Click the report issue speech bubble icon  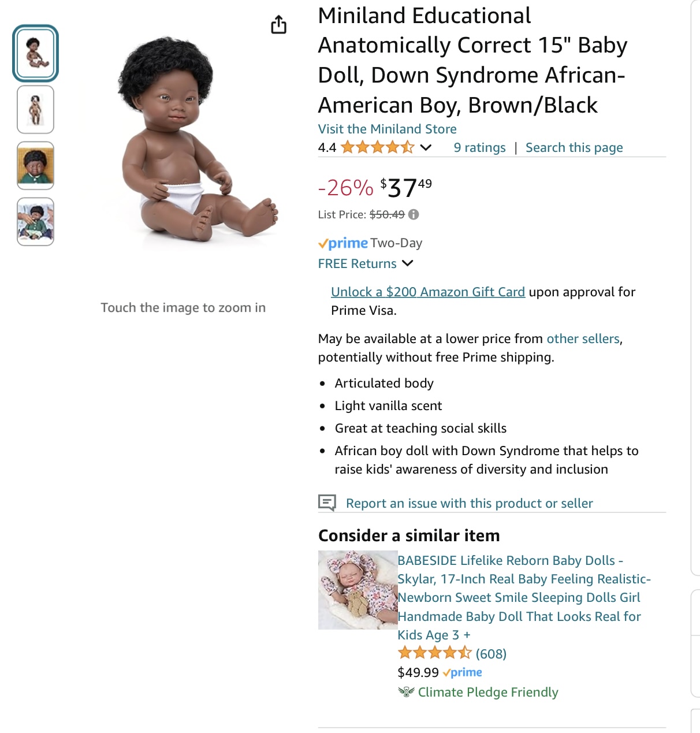coord(327,503)
